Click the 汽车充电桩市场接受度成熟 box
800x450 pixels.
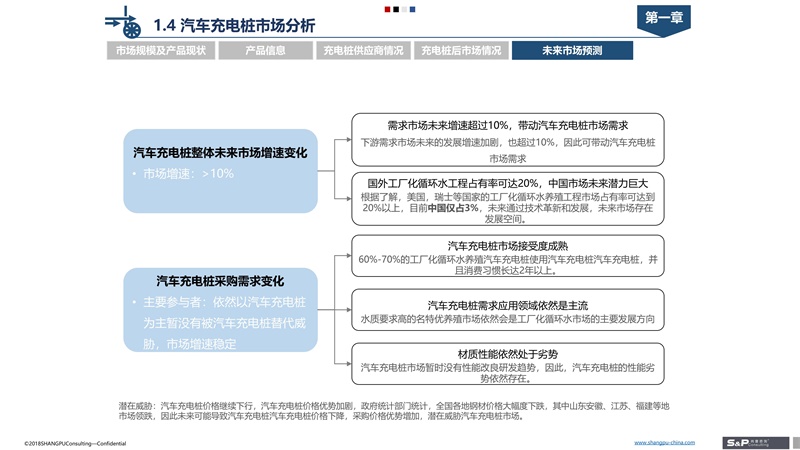(x=507, y=257)
